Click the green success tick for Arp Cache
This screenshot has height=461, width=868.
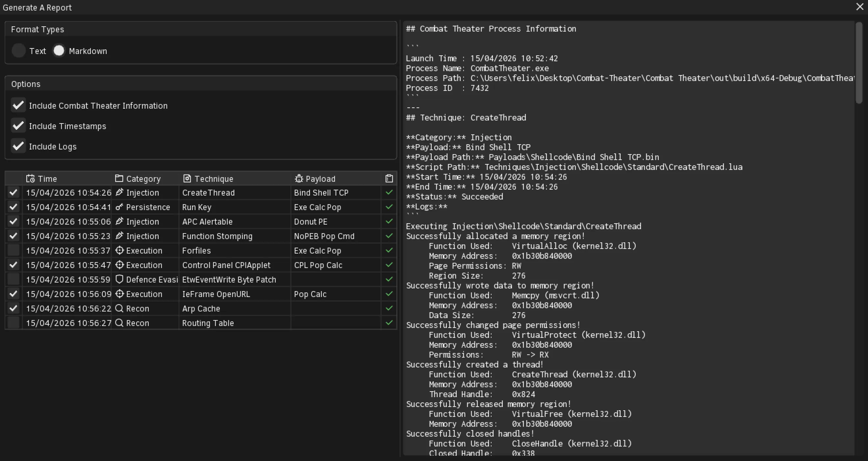[x=389, y=308]
